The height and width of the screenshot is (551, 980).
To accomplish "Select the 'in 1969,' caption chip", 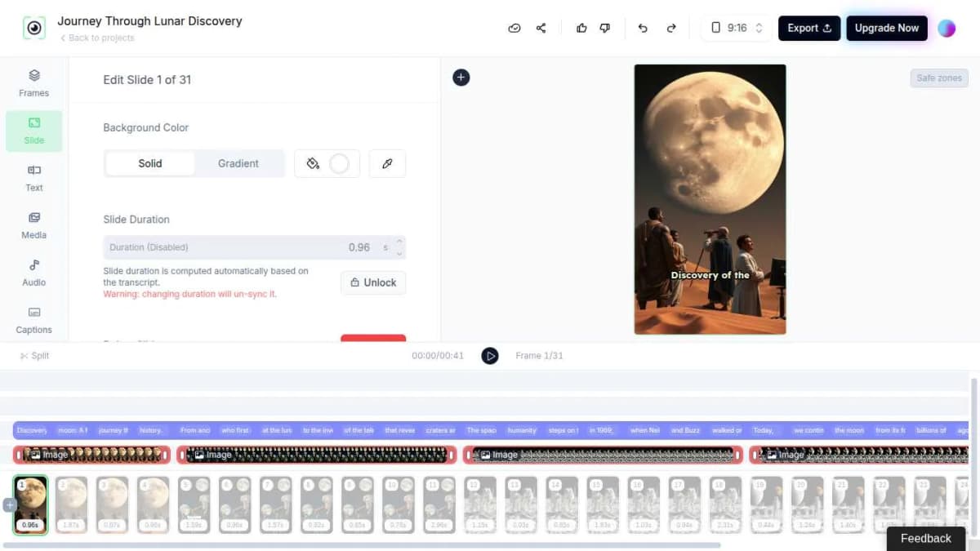I will click(603, 430).
